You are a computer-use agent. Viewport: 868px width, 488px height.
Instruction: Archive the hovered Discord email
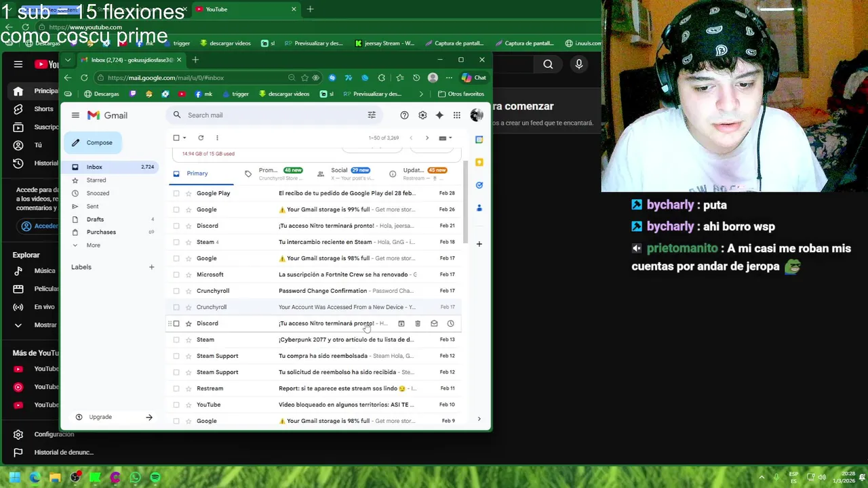tap(401, 324)
